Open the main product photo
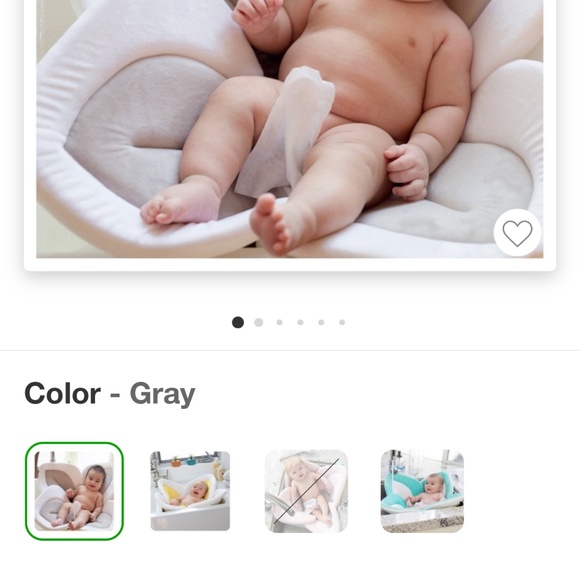The image size is (580, 580). (290, 129)
